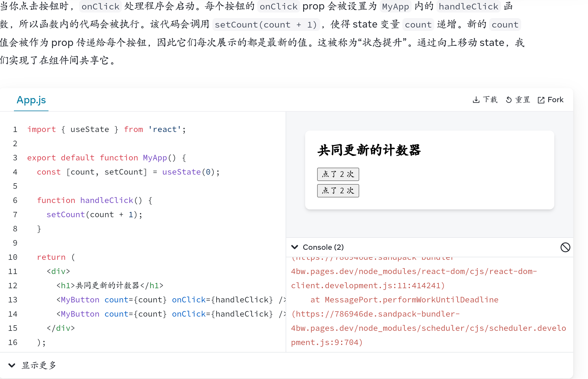588x379 pixels.
Task: Expand the 显示更多 section
Action: (38, 365)
